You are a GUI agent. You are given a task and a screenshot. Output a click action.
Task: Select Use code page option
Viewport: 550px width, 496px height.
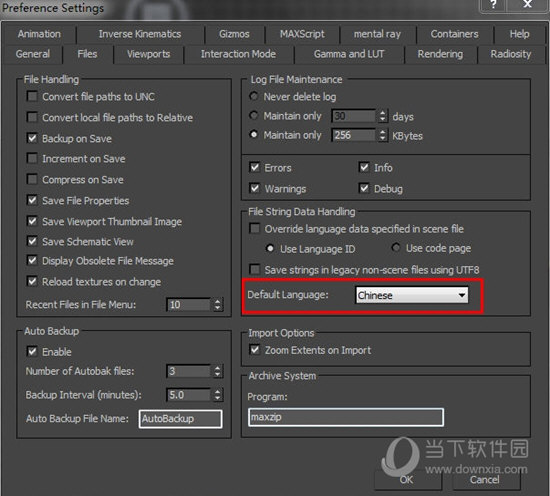click(396, 248)
